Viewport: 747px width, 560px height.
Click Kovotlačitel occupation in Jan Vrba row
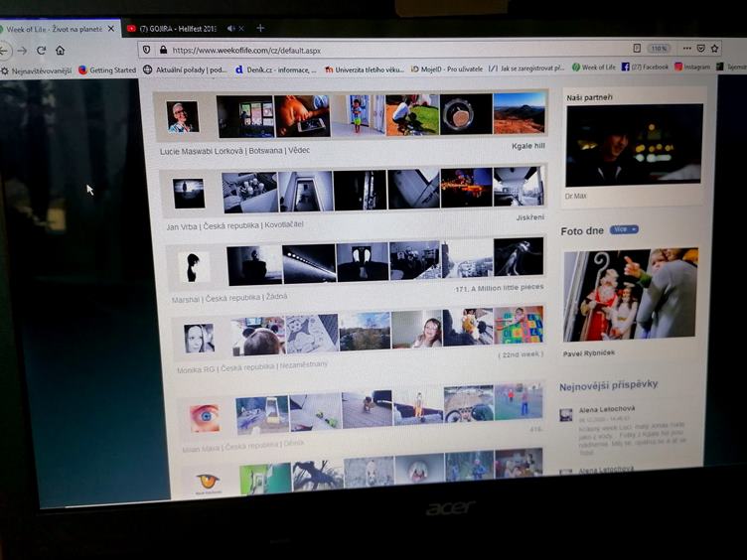(284, 224)
